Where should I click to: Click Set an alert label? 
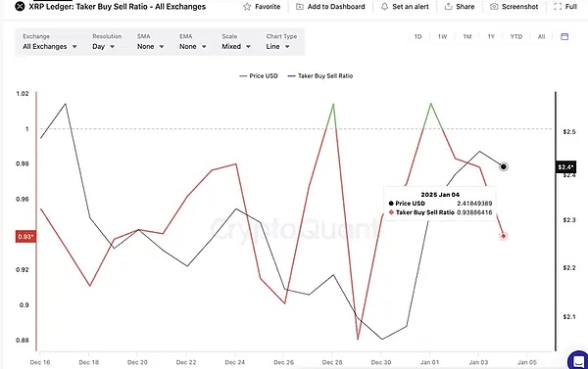pos(411,7)
